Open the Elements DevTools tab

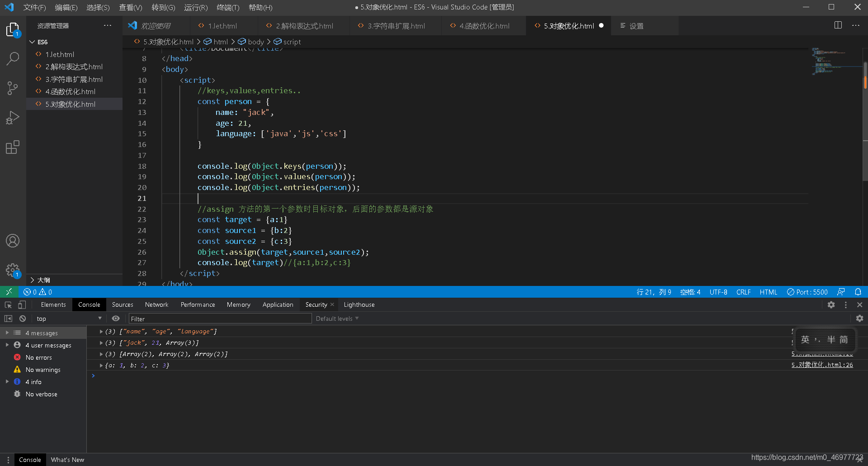point(53,304)
